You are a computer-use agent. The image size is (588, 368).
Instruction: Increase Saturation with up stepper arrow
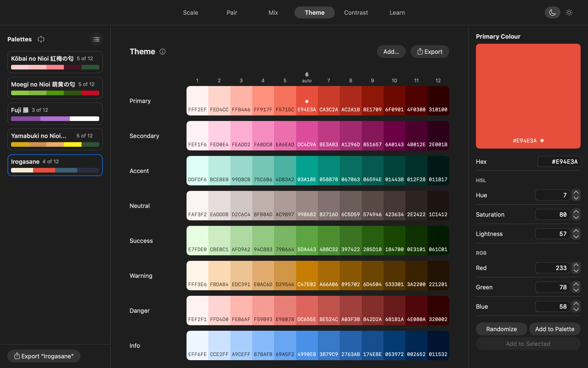coord(576,212)
